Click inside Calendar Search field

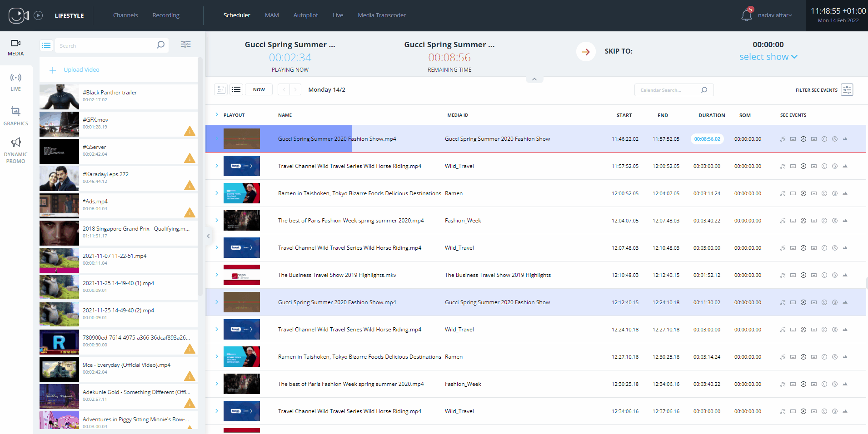pos(666,90)
